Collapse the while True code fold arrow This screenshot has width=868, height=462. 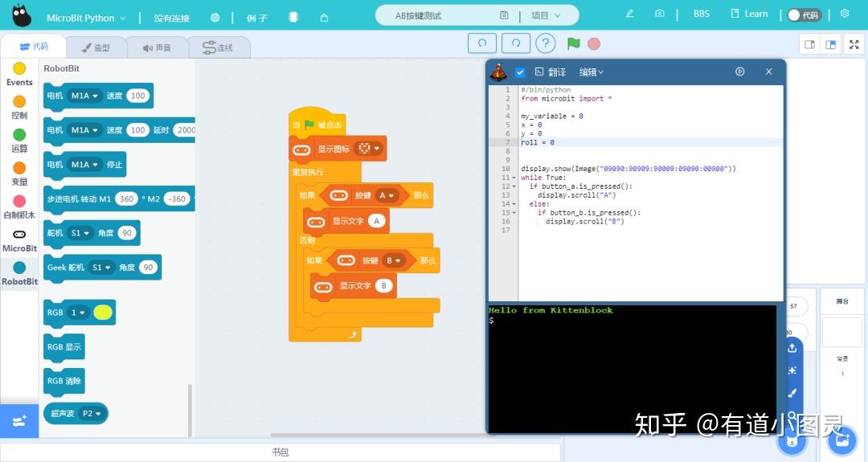tap(514, 178)
